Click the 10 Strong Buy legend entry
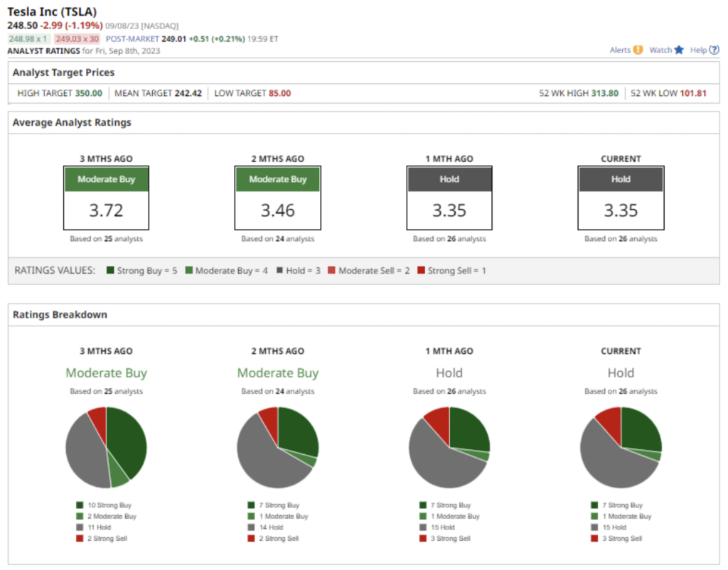 (x=104, y=505)
